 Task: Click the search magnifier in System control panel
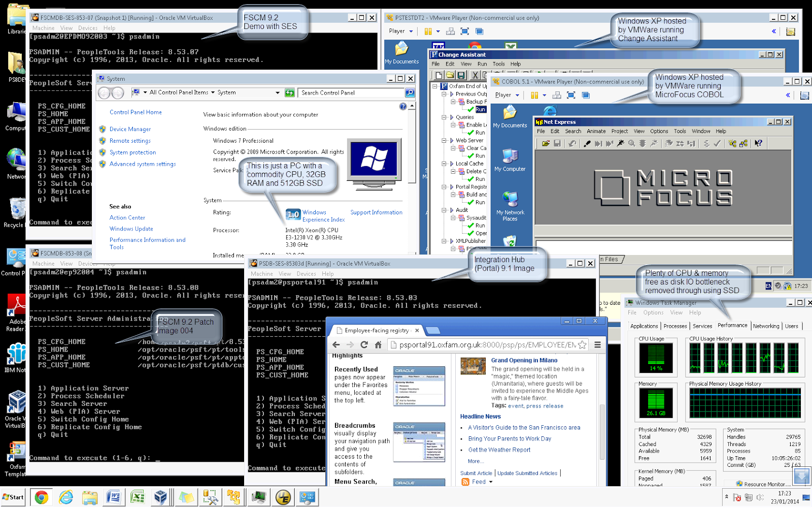tap(410, 93)
